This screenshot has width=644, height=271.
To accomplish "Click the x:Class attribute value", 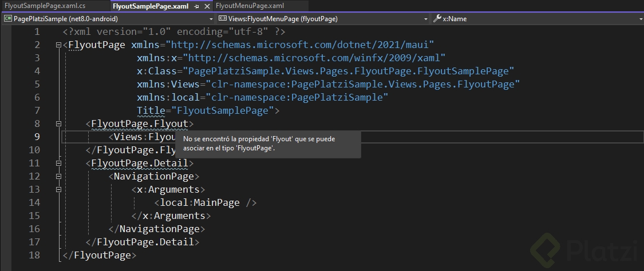I will point(348,71).
